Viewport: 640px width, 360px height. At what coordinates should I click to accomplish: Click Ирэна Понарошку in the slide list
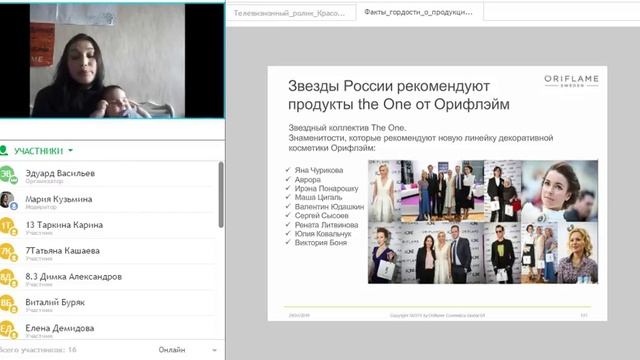click(327, 189)
